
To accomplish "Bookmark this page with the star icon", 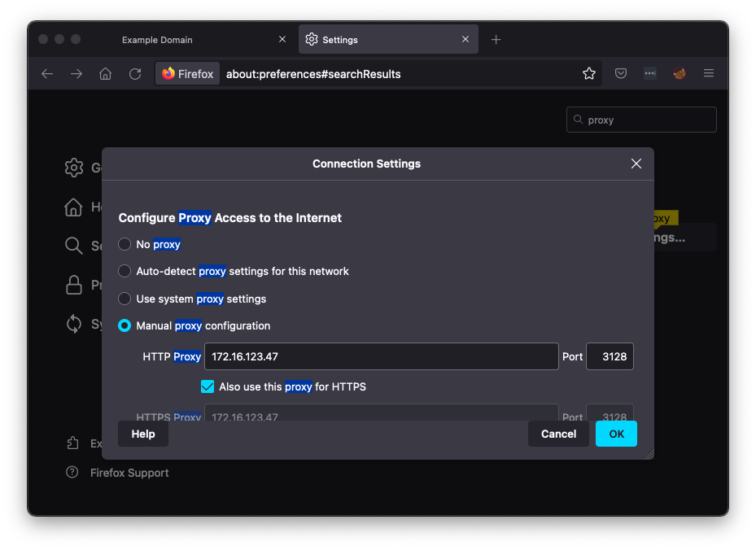I will pos(588,74).
